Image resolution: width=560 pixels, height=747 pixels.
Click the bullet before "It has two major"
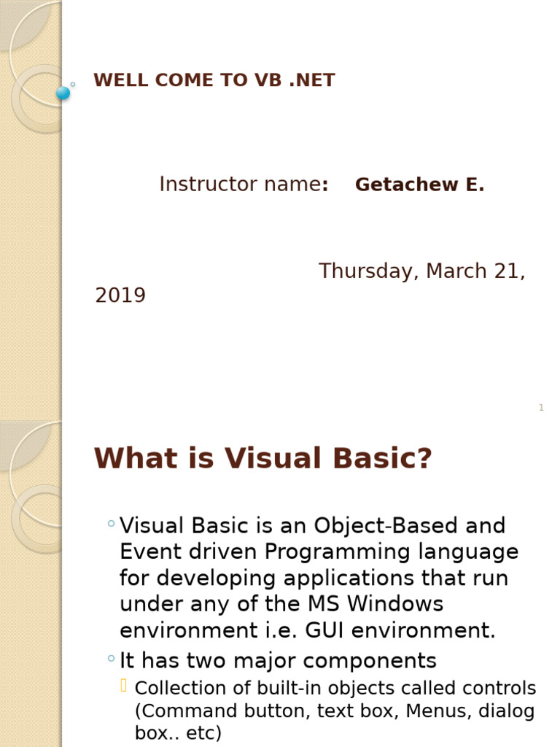pos(110,659)
